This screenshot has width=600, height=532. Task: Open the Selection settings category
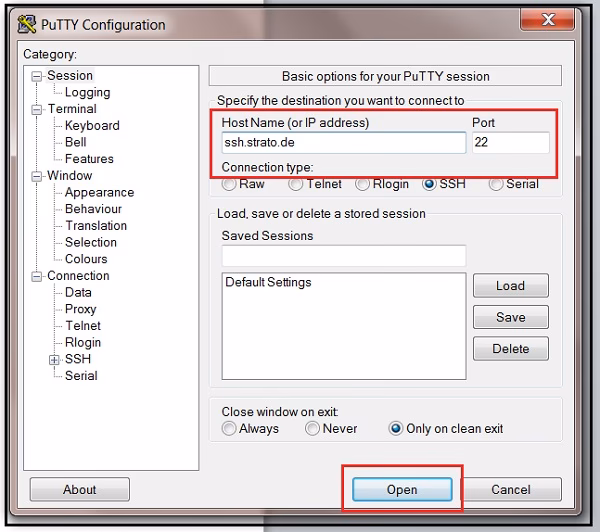pyautogui.click(x=91, y=242)
